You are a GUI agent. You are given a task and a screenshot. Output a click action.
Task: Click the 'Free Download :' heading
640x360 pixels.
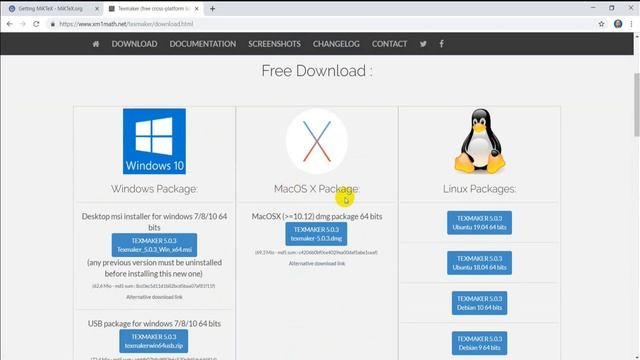click(x=317, y=71)
